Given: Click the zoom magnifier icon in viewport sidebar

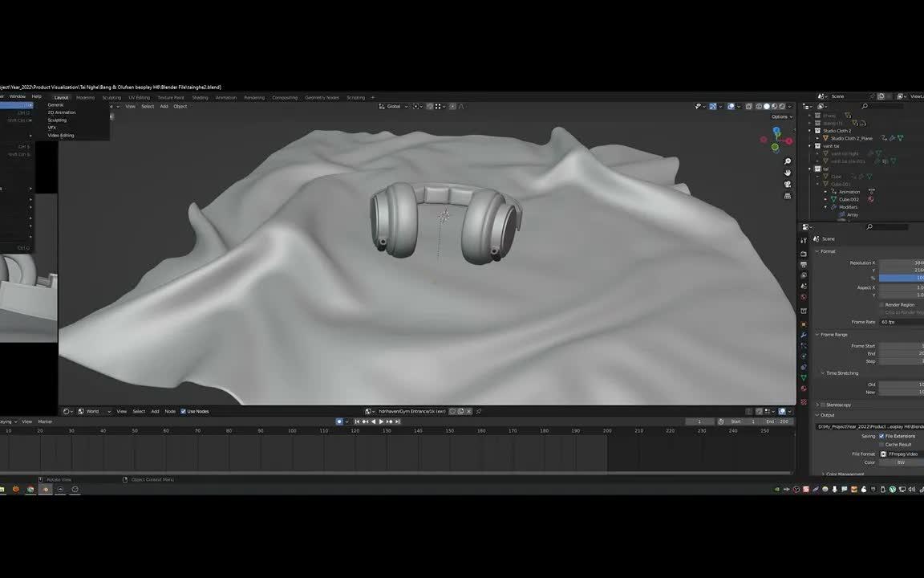Looking at the screenshot, I should tap(788, 161).
